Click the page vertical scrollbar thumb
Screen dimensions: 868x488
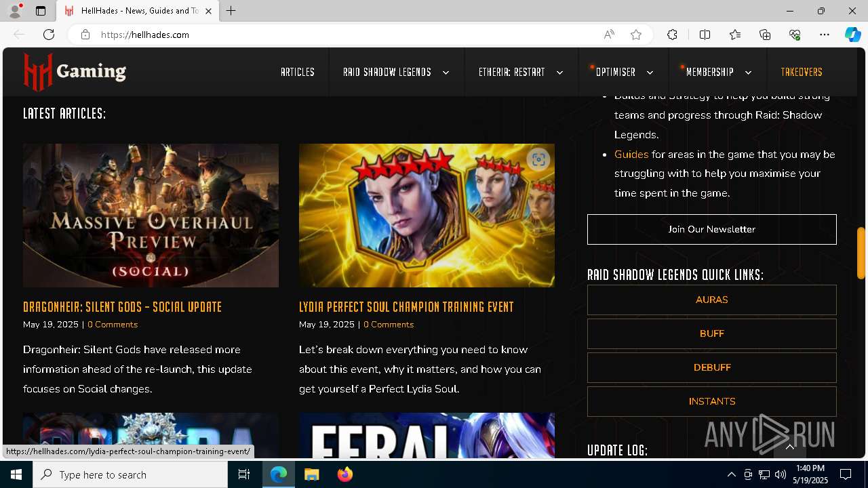(861, 253)
